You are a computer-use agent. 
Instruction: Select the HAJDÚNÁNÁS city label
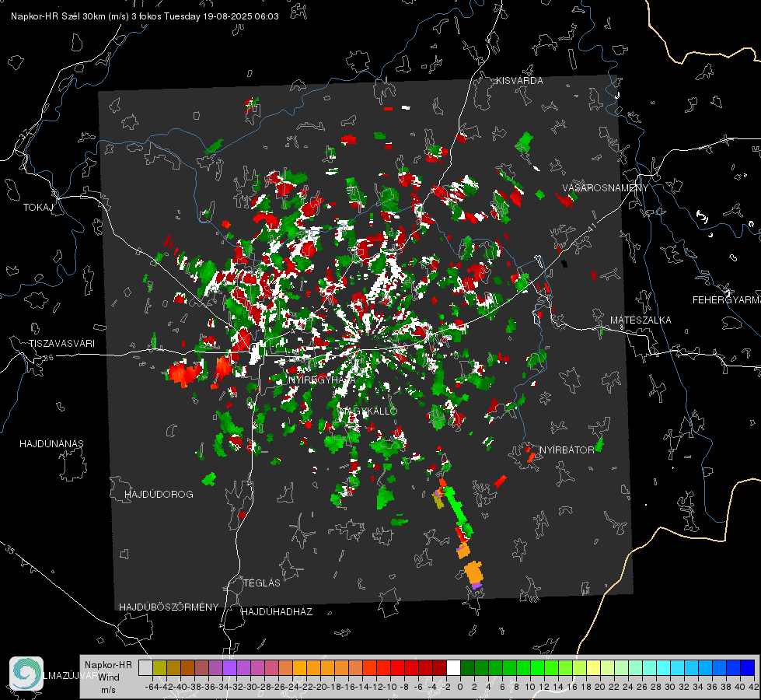click(51, 444)
